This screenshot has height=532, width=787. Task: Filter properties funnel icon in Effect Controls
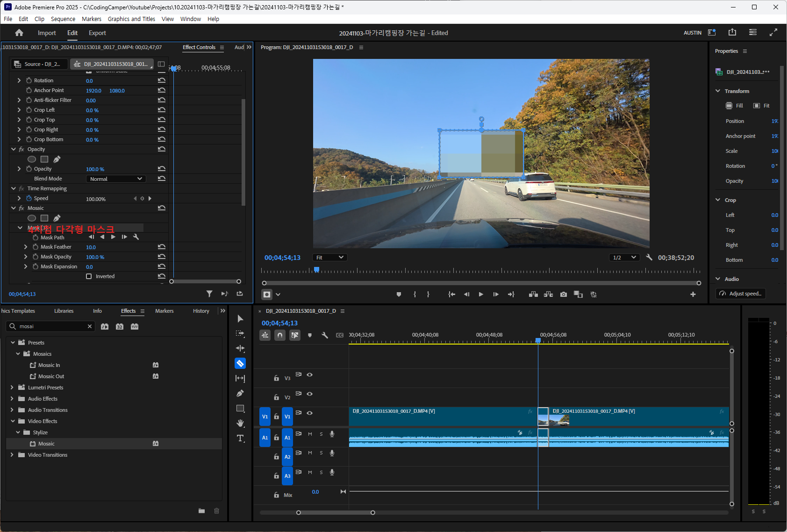[209, 294]
